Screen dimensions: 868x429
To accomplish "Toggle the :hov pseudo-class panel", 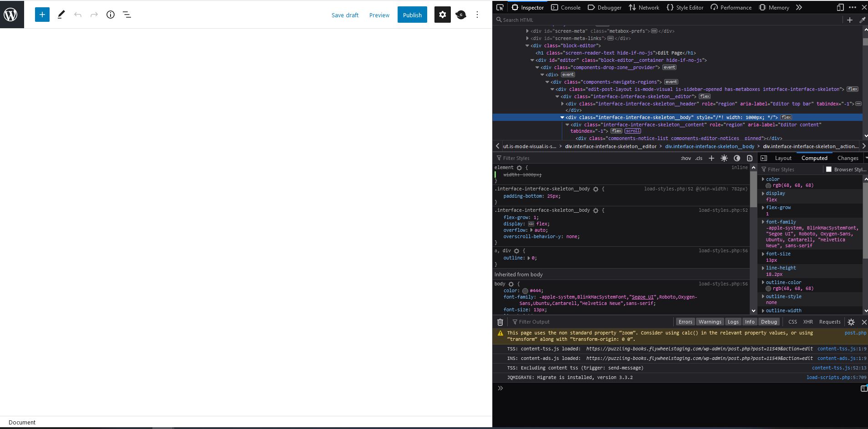I will click(686, 158).
